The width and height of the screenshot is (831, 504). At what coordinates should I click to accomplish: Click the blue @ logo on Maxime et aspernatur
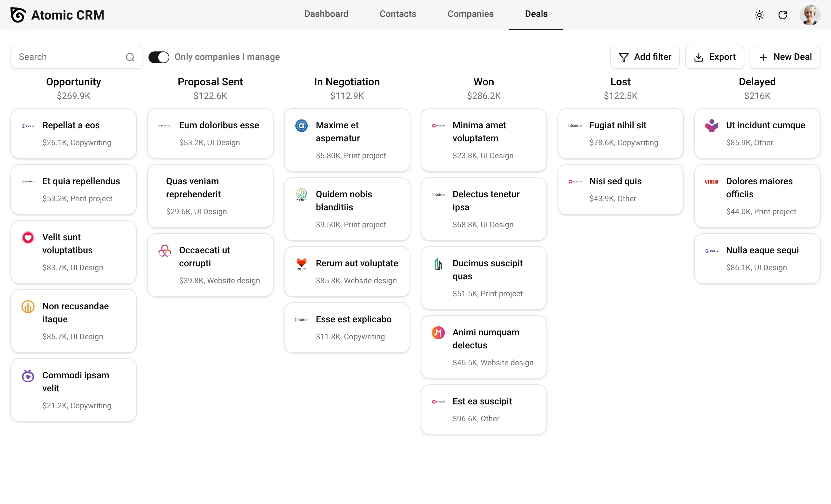tap(301, 125)
